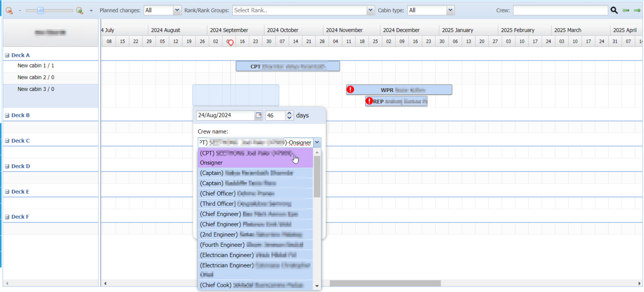The width and height of the screenshot is (644, 292).
Task: Click the zoom out magnifier icon
Action: (x=9, y=10)
